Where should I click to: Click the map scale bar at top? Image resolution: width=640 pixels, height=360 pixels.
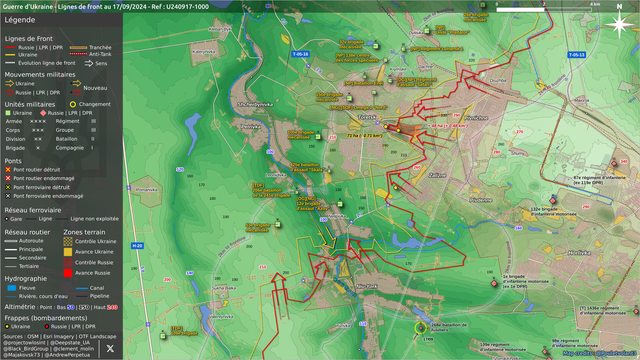[x=543, y=9]
